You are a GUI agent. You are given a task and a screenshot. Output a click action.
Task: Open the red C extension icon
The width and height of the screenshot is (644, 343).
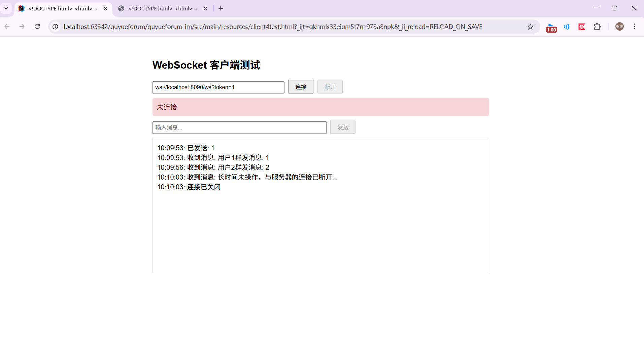click(582, 27)
